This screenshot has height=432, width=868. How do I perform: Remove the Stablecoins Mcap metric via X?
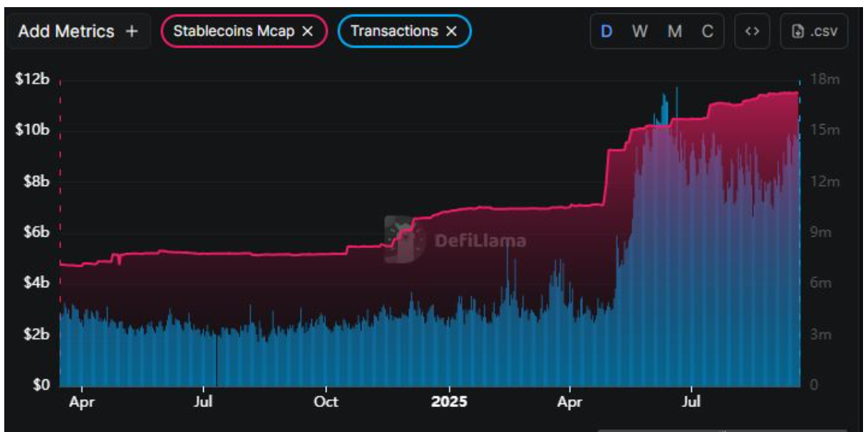(308, 31)
